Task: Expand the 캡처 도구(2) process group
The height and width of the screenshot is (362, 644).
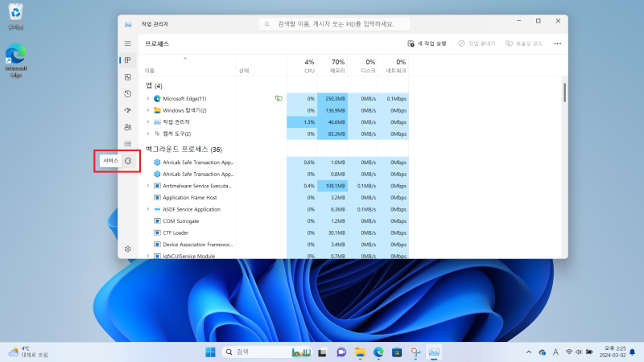Action: click(x=148, y=134)
